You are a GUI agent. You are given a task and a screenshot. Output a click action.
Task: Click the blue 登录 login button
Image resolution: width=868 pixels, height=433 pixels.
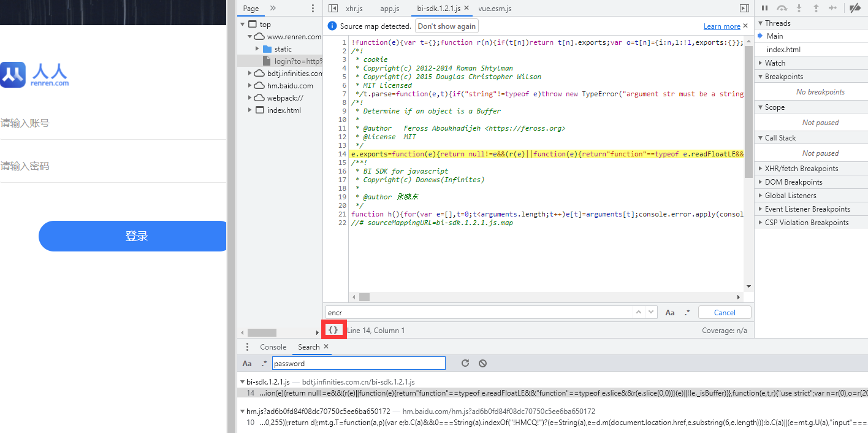click(x=132, y=236)
